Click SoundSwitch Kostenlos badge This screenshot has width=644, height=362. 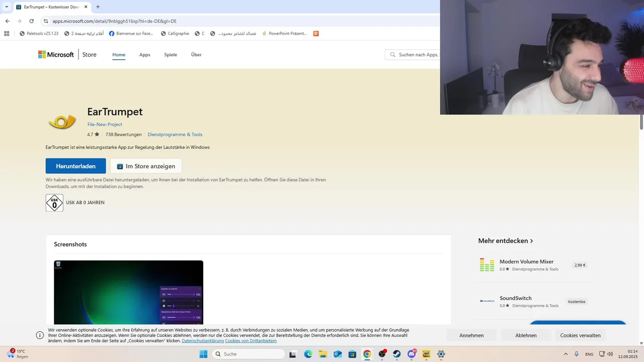click(577, 302)
